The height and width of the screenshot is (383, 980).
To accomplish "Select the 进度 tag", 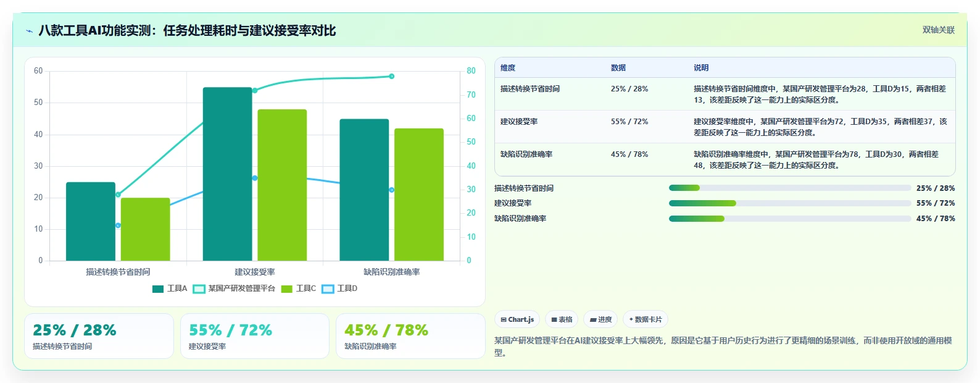I will point(600,319).
